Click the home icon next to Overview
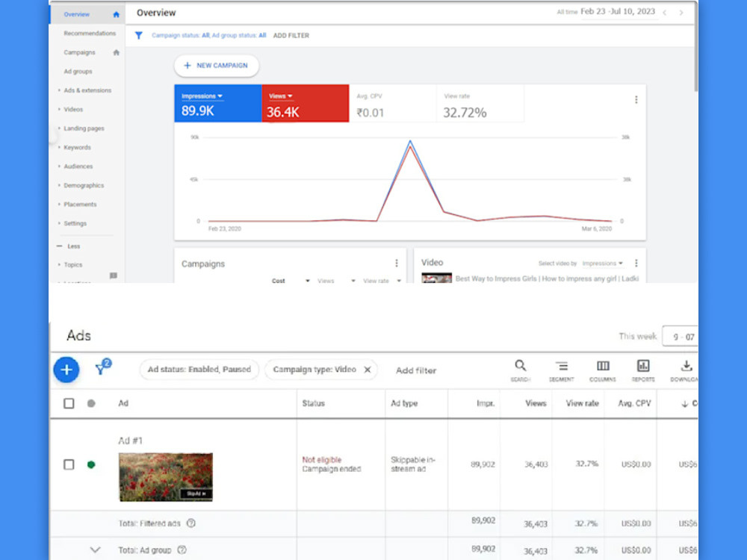This screenshot has height=560, width=747. coord(116,14)
